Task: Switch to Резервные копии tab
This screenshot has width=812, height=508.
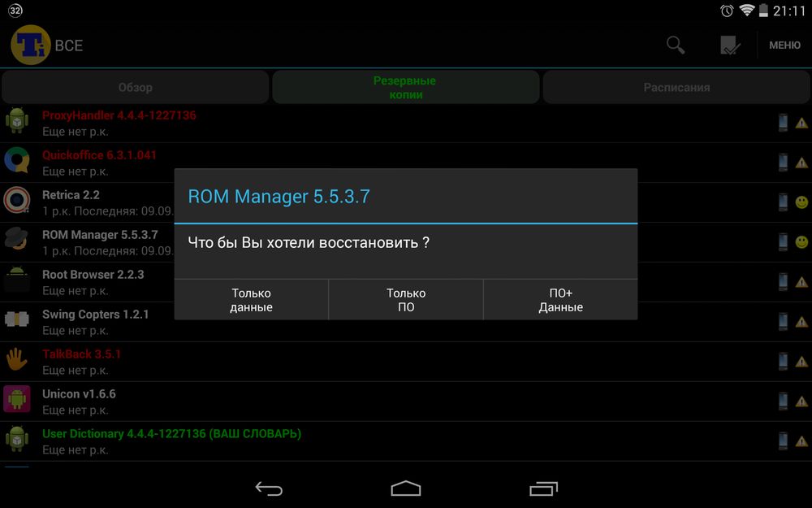Action: [x=405, y=87]
